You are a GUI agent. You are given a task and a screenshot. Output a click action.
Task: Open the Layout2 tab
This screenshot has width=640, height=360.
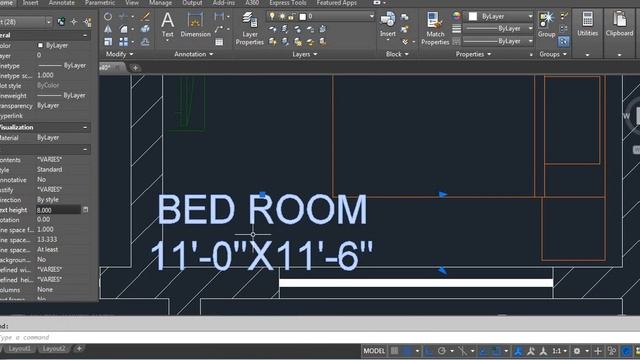point(54,349)
